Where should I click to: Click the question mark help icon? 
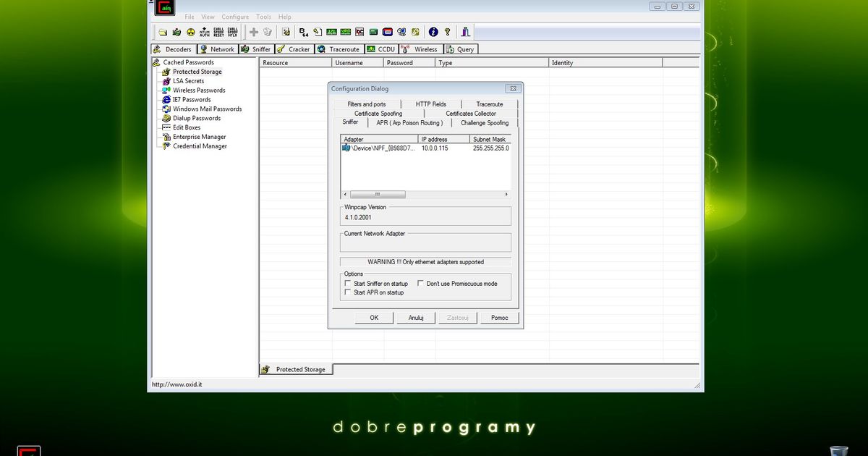448,32
